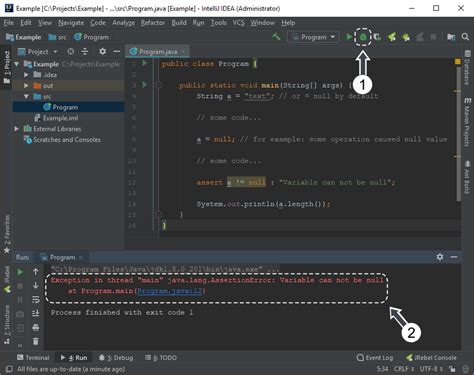
Task: Open Program run configuration dropdown
Action: [x=313, y=37]
